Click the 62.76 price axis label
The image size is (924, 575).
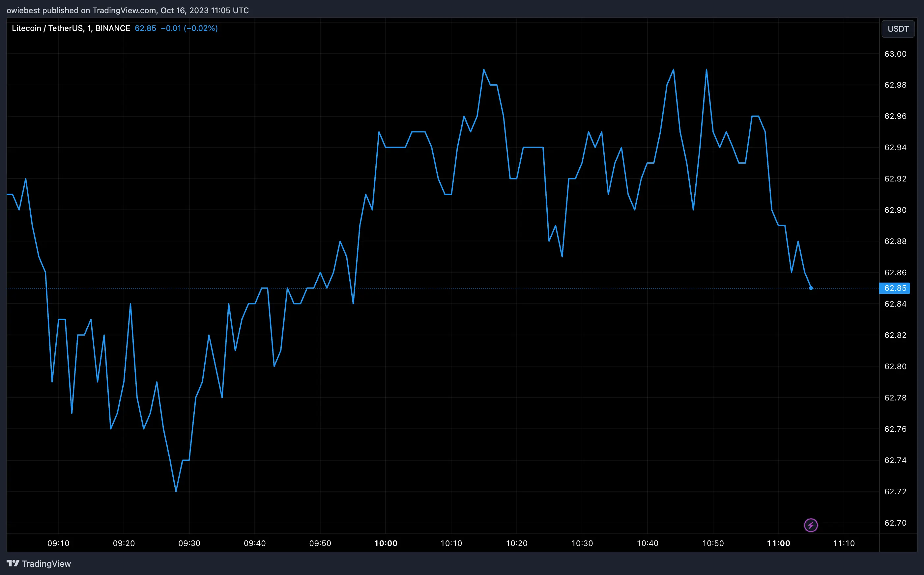(x=895, y=428)
